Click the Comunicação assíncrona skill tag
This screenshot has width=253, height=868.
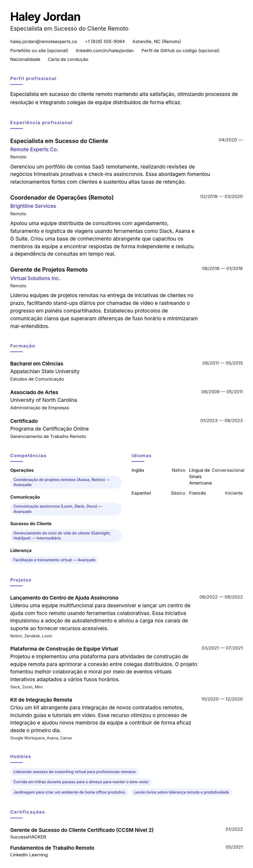coord(66,509)
